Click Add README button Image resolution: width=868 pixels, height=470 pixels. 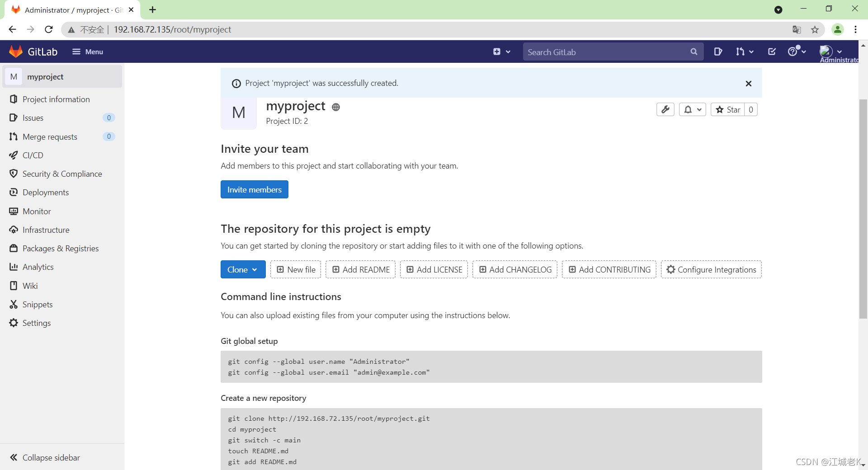360,269
